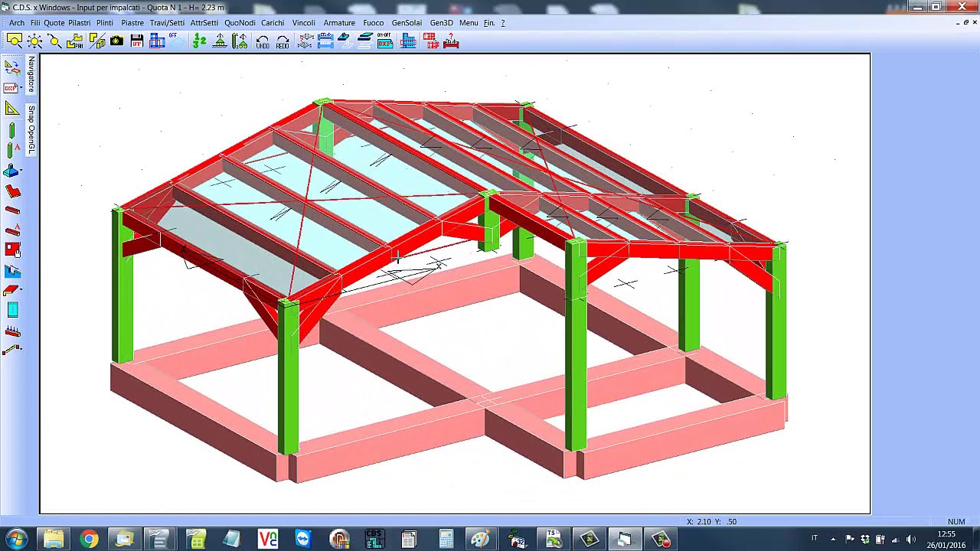Viewport: 980px width, 551px height.
Task: Click the camera snapshot icon in toolbar
Action: tap(116, 41)
